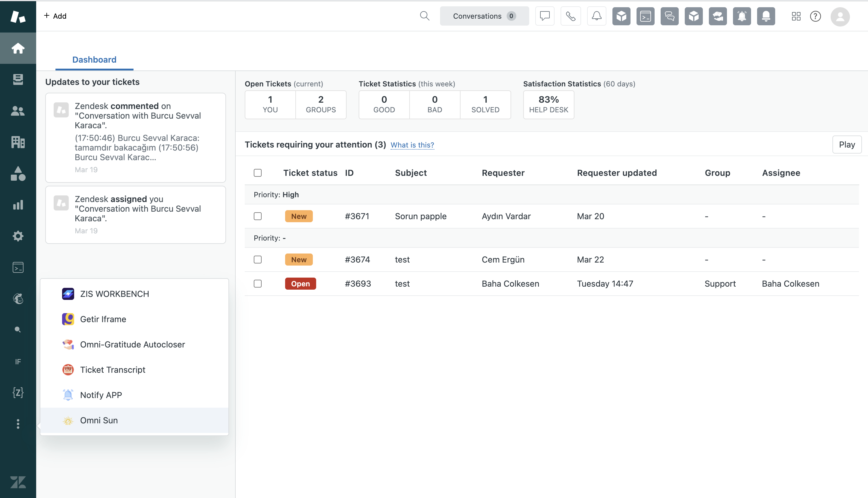Click the 'Tuesday 14:47' updated cell
Viewport: 868px width, 498px height.
[x=605, y=284]
